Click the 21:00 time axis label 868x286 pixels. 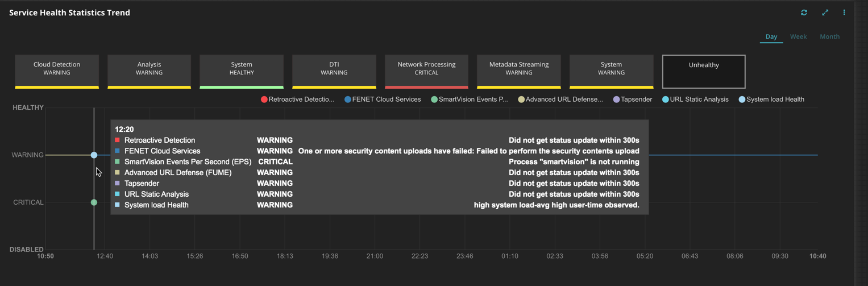point(375,256)
